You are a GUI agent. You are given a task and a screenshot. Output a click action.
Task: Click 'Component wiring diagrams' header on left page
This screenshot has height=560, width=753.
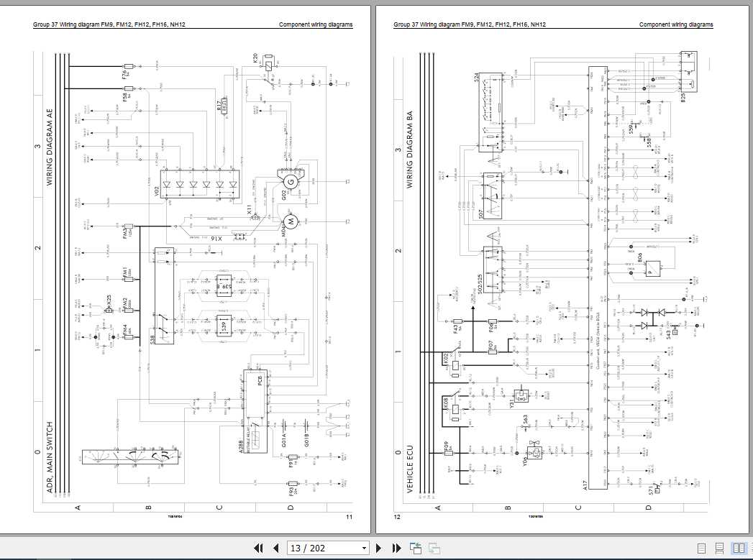point(316,24)
